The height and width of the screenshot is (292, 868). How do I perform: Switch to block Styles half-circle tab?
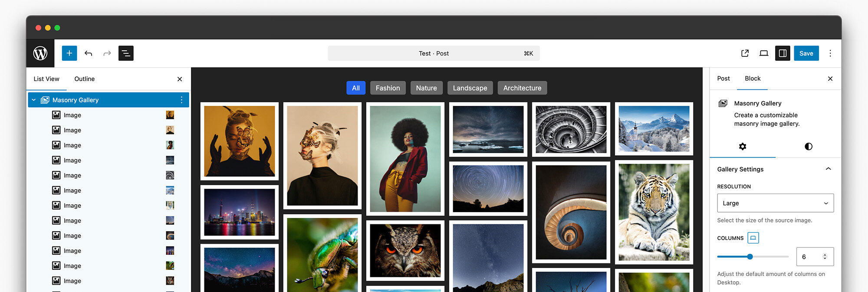tap(808, 147)
